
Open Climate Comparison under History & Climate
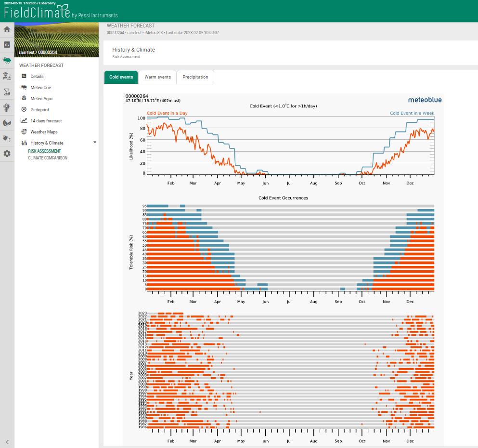tap(47, 158)
